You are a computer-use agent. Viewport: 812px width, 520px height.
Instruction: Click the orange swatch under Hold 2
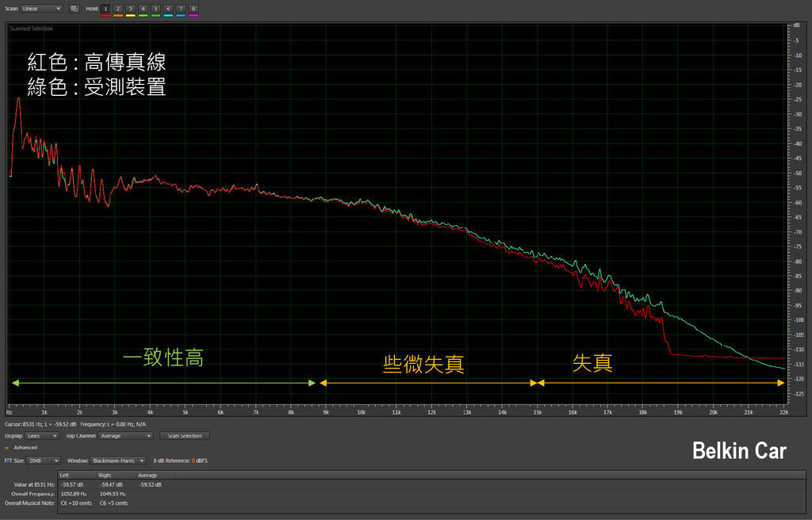118,16
